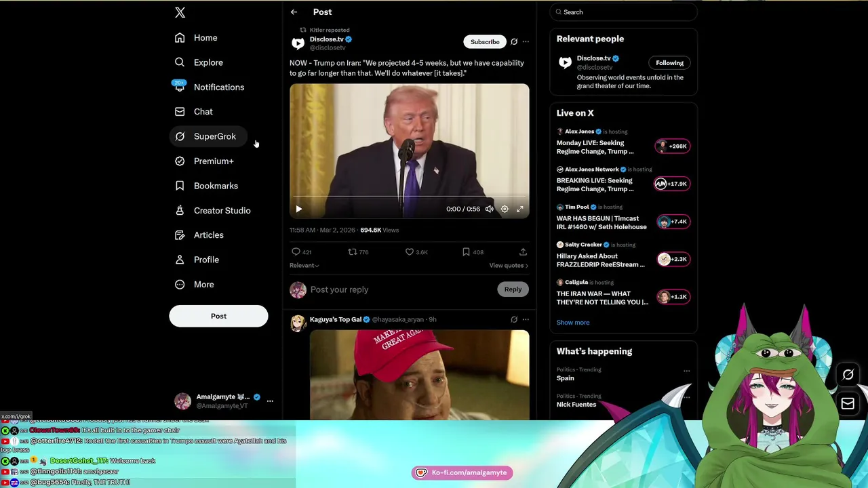Click the Creator Studio icon
Screen dimensions: 868x488
coord(180,210)
